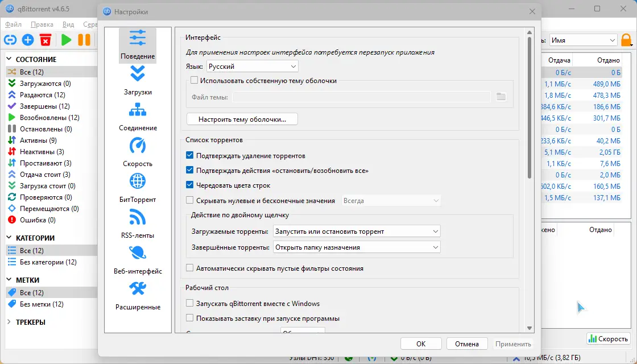Open the Завершённые торренты action dropdown
Image resolution: width=637 pixels, height=364 pixels.
pos(357,247)
